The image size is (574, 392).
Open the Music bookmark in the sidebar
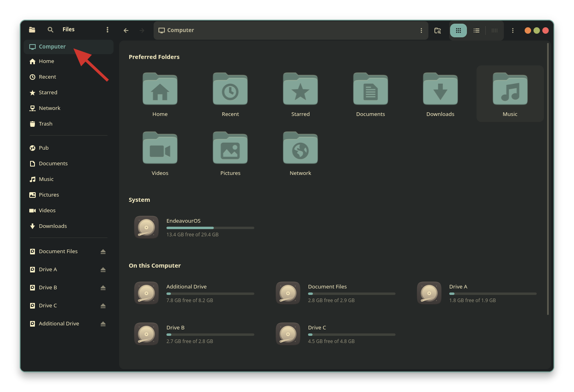69,179
